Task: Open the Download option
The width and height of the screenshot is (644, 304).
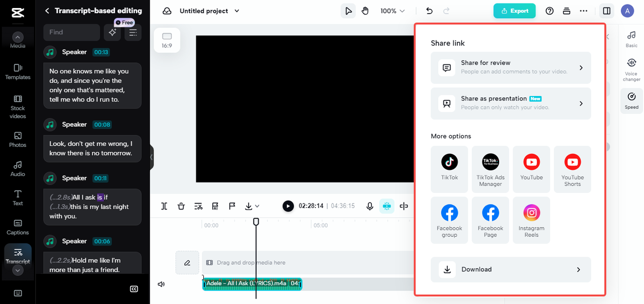Action: [x=511, y=269]
